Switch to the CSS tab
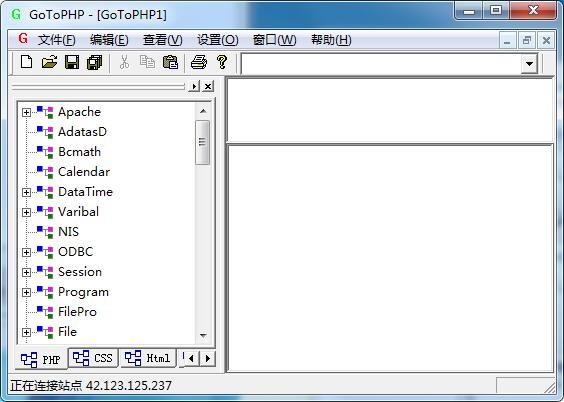The height and width of the screenshot is (402, 564). (93, 358)
